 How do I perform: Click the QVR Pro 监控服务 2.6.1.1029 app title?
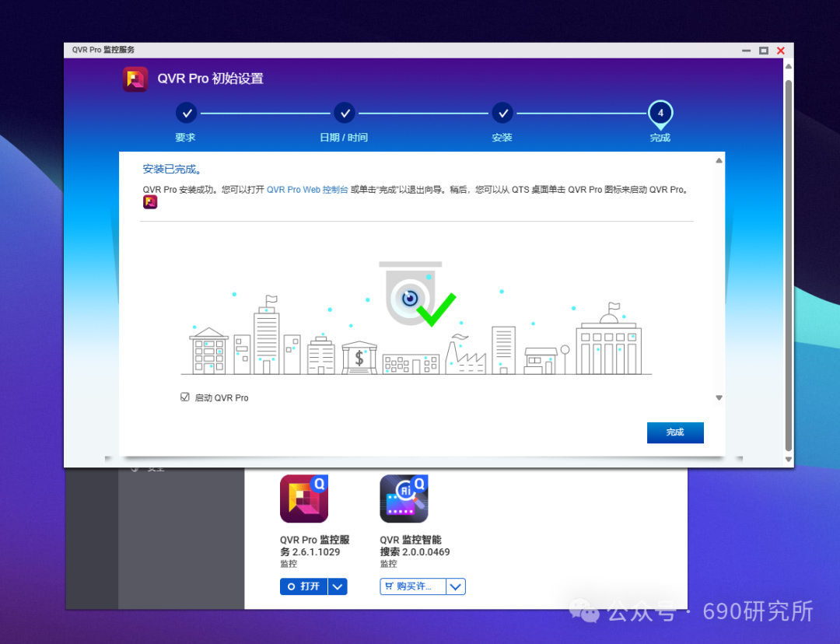314,545
